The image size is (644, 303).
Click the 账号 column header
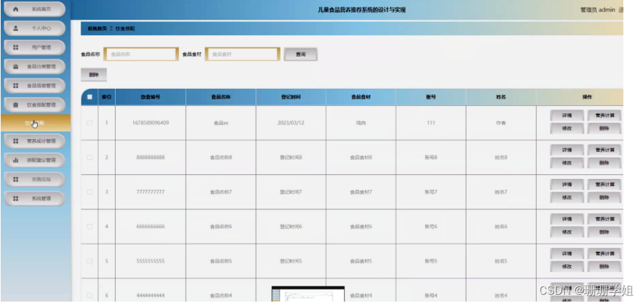click(431, 97)
